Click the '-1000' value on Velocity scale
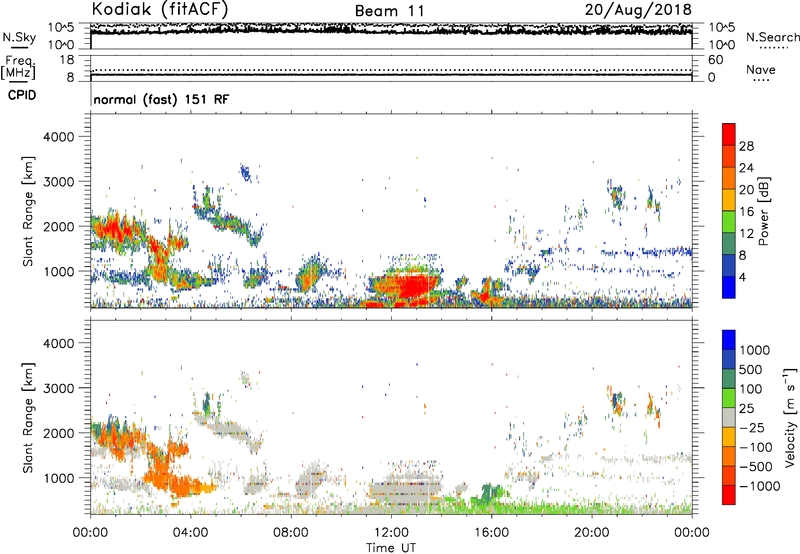800x554 pixels. point(759,486)
